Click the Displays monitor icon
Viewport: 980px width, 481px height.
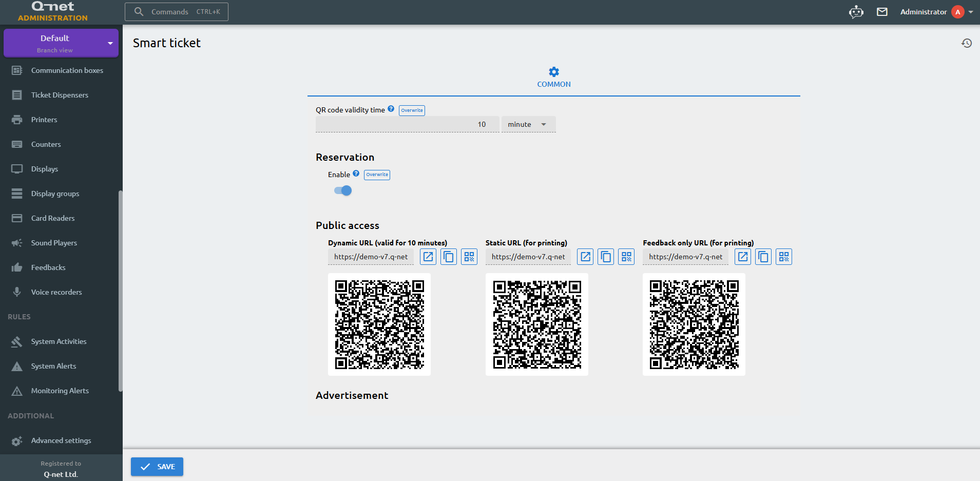click(17, 169)
